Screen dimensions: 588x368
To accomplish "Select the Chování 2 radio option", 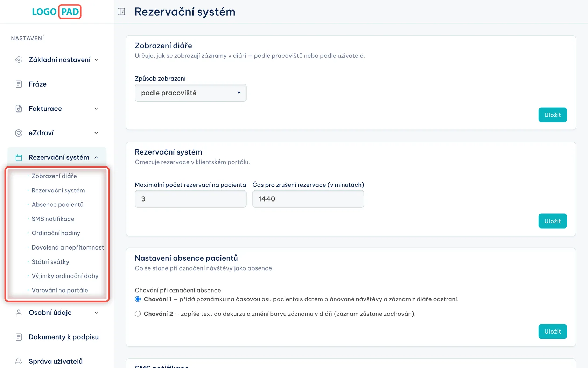I will [x=138, y=314].
